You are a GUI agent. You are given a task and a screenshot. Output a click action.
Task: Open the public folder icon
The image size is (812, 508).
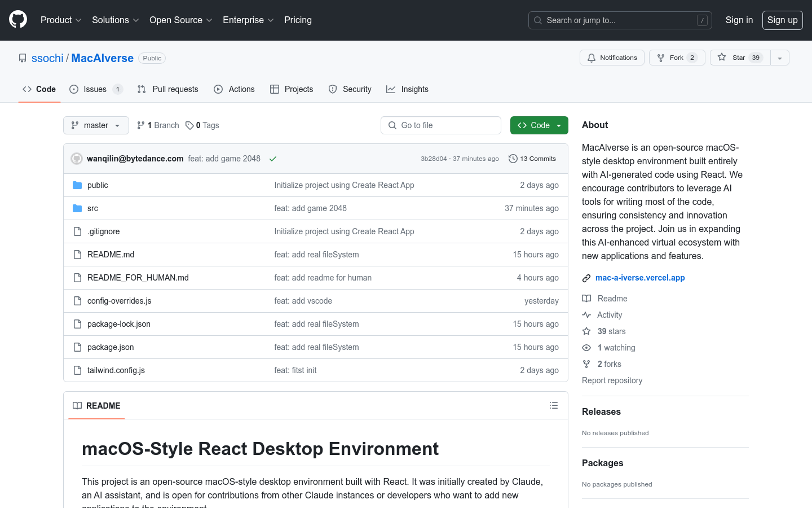(x=77, y=185)
